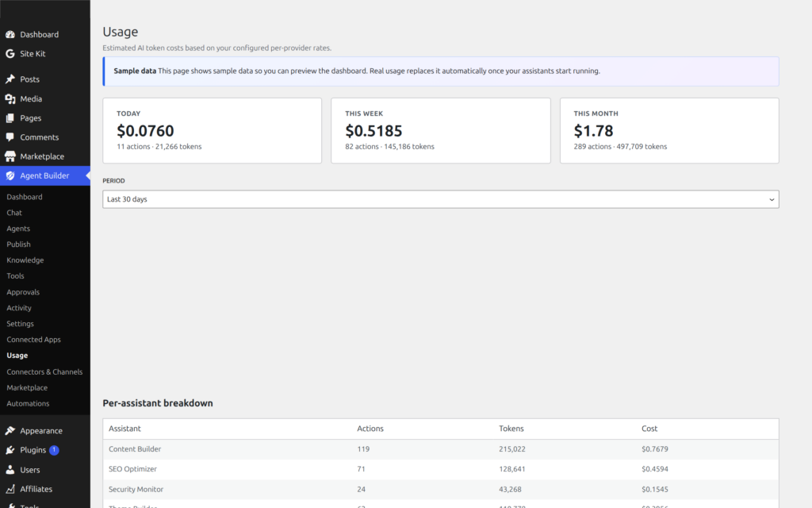Open the Chat submenu link
Image resolution: width=812 pixels, height=508 pixels.
(x=14, y=213)
